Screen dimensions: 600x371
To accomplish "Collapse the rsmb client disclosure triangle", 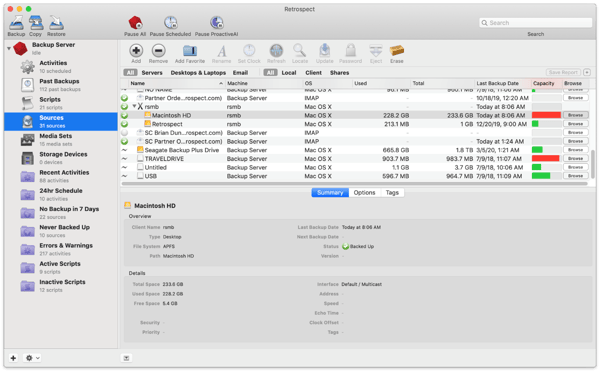I will 134,106.
